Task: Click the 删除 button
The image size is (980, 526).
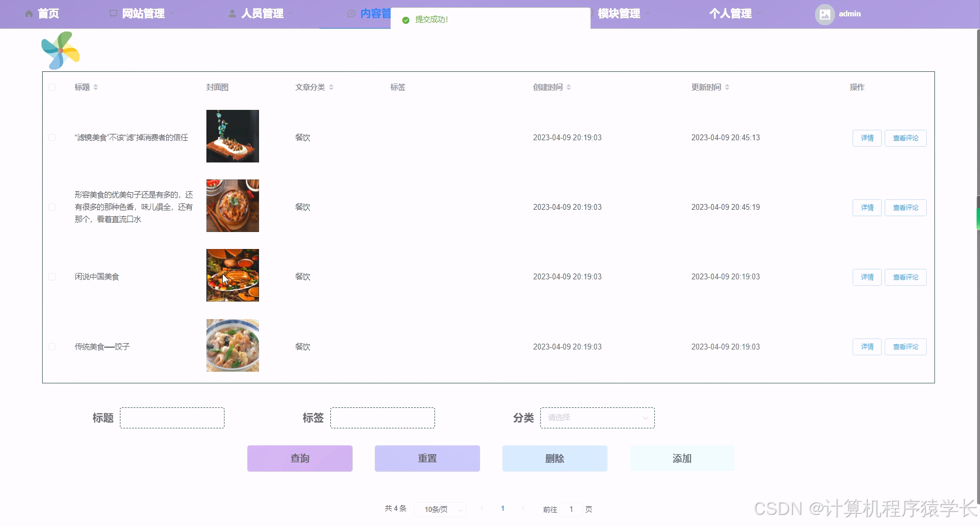Action: 555,458
